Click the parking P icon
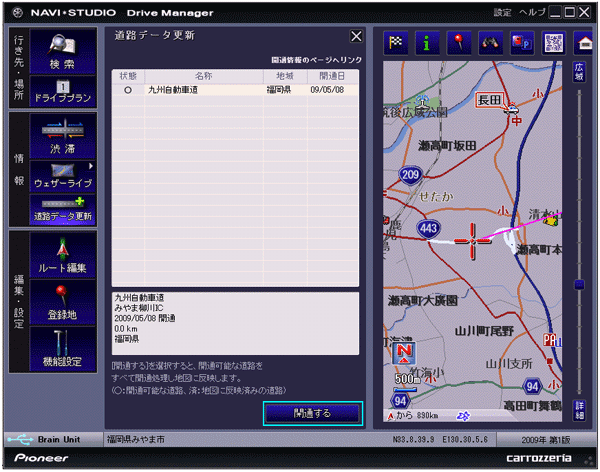The height and width of the screenshot is (472, 600). (522, 43)
